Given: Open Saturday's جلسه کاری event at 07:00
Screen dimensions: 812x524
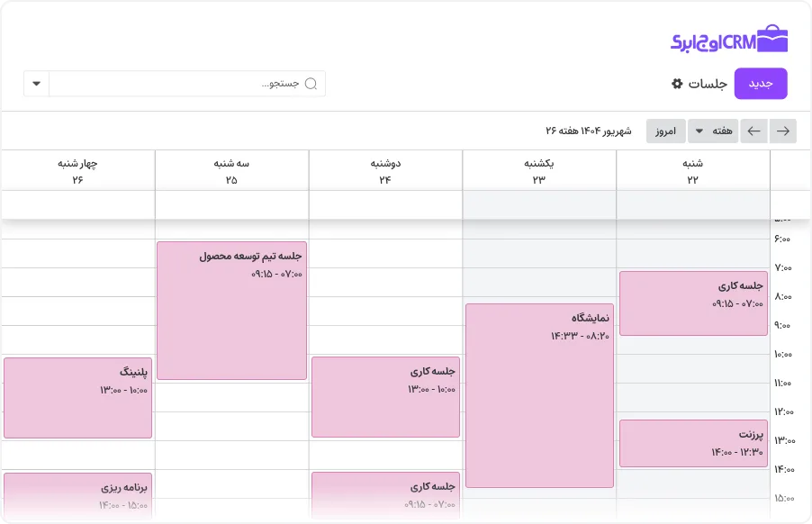Looking at the screenshot, I should [693, 303].
